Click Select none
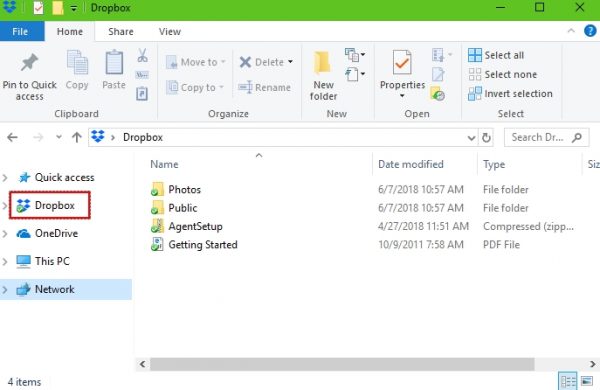Image resolution: width=600 pixels, height=390 pixels. [x=503, y=74]
